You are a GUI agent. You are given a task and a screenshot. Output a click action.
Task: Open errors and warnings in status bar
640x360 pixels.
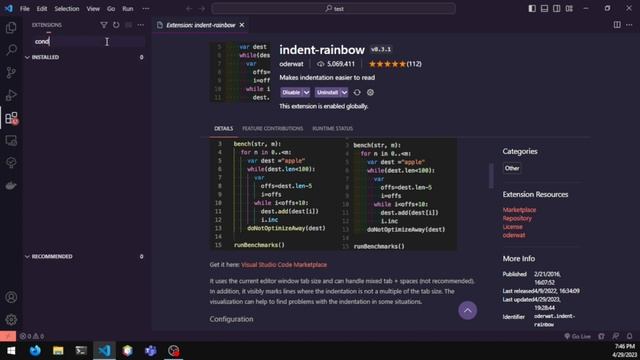click(x=31, y=336)
